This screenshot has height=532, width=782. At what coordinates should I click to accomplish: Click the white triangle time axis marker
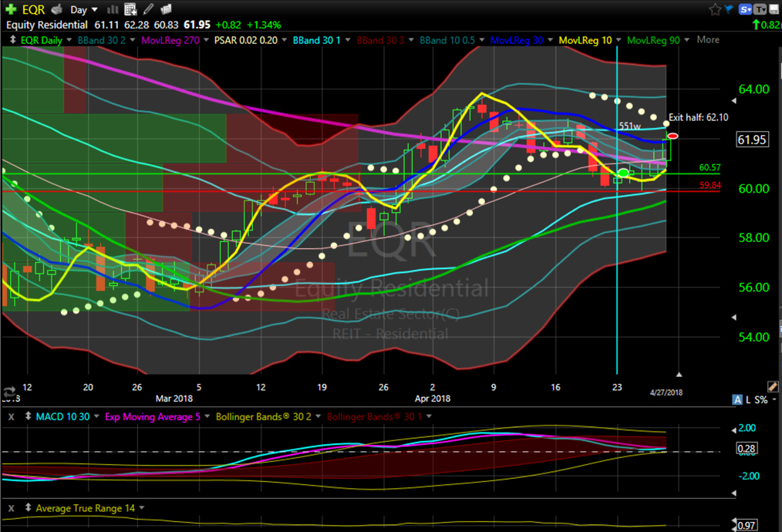coord(679,375)
